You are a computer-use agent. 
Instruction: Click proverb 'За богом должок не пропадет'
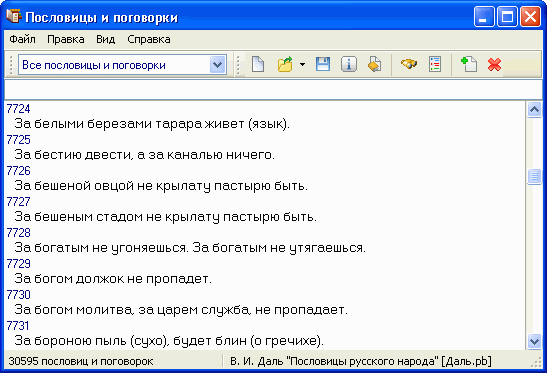point(113,279)
